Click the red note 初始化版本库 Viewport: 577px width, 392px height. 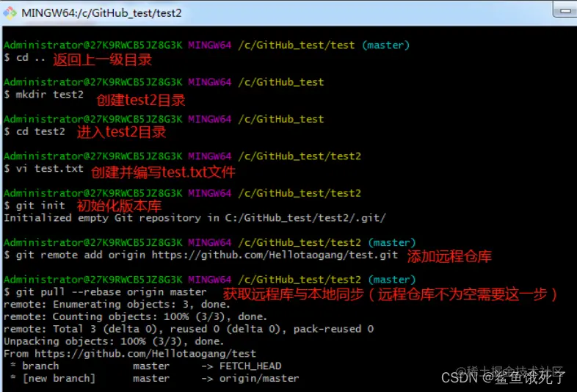point(119,206)
